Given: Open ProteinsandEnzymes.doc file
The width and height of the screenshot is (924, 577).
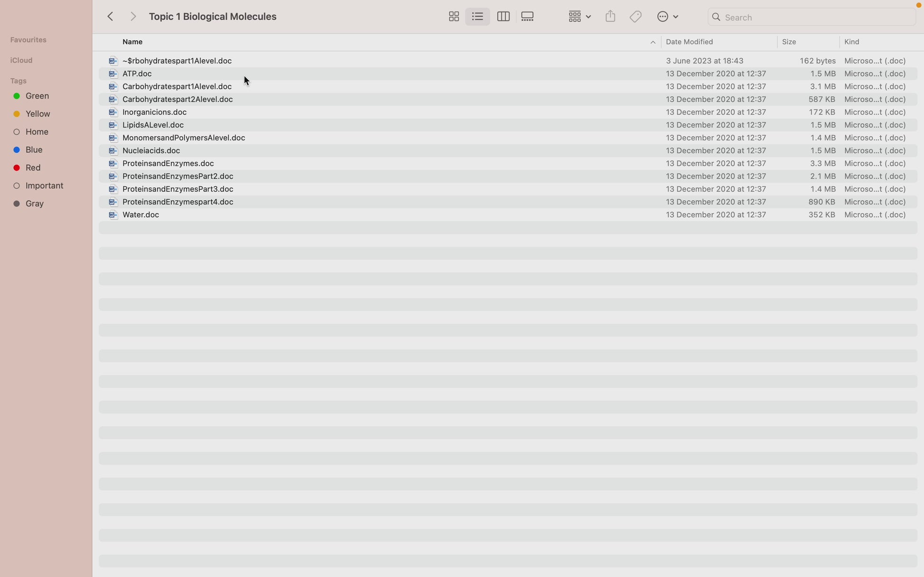Looking at the screenshot, I should point(168,163).
